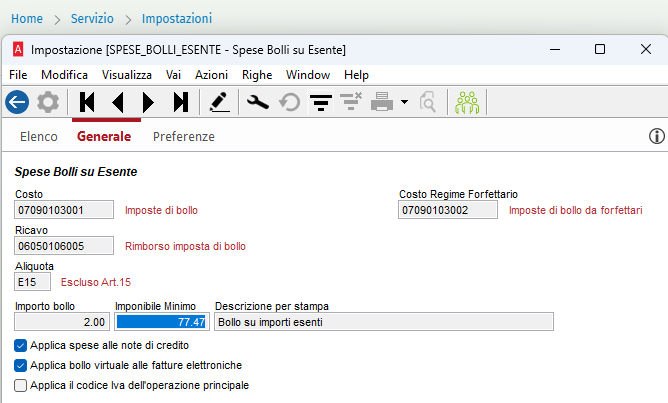The height and width of the screenshot is (403, 668).
Task: Click the Ricavo field 06050106005
Action: point(64,246)
